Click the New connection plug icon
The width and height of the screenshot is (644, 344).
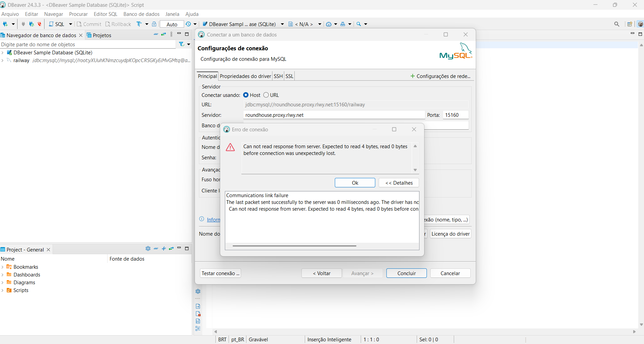pos(5,24)
